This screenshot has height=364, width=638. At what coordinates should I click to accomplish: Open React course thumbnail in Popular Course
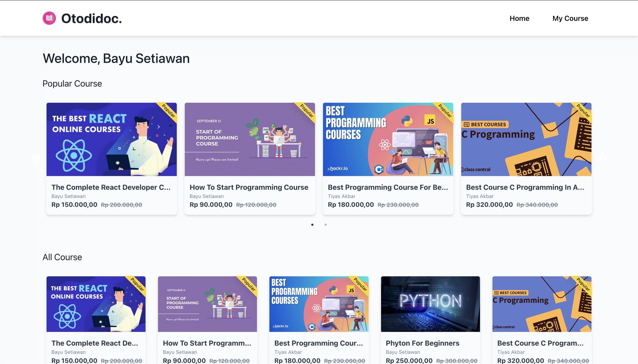[x=112, y=139]
